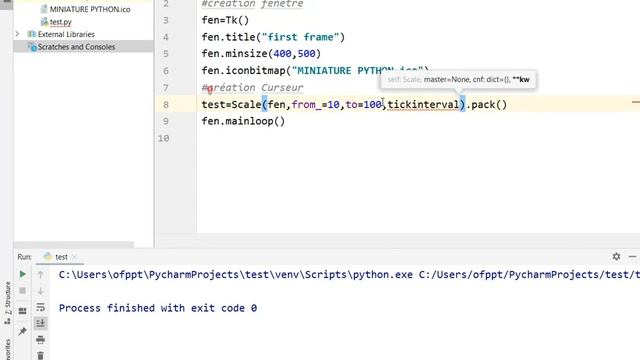The height and width of the screenshot is (360, 640).
Task: Click fen=Tk() on line 3
Action: (x=225, y=20)
